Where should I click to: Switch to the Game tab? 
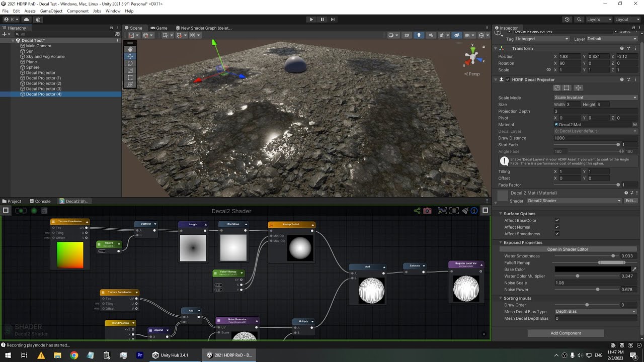(159, 28)
